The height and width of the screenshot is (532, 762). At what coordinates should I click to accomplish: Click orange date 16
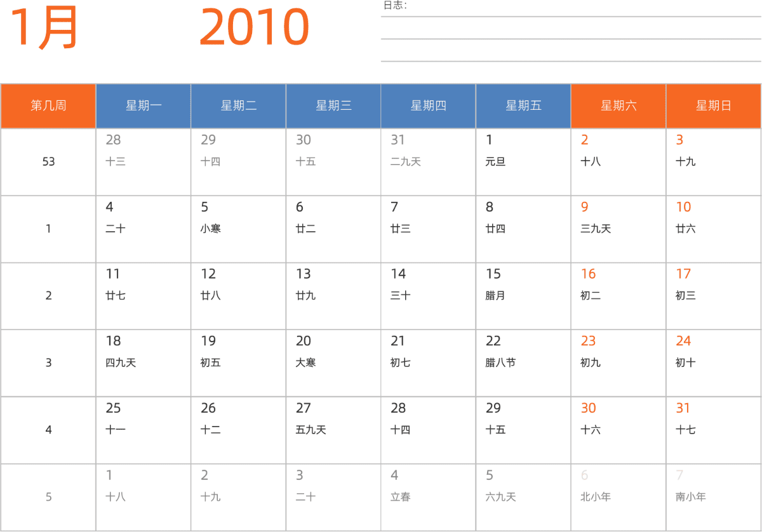pos(589,274)
